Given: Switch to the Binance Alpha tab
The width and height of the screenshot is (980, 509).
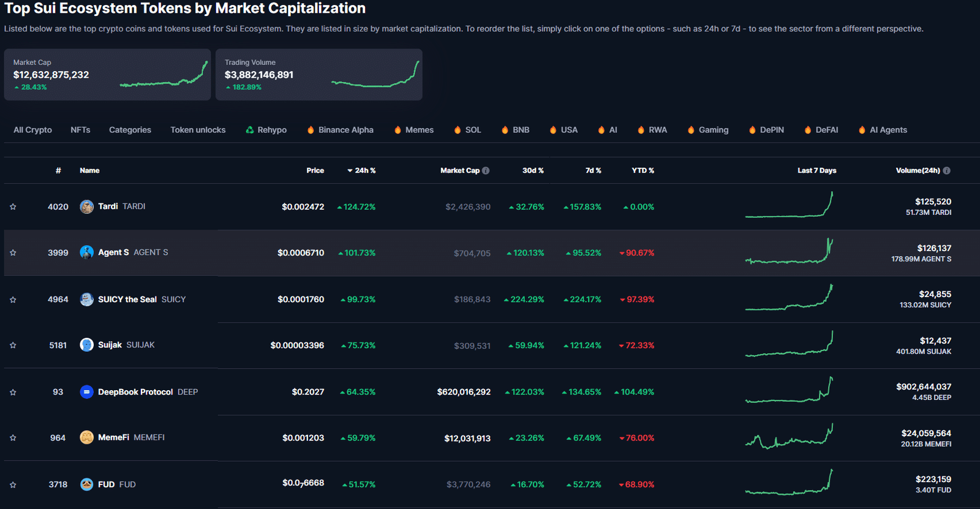Looking at the screenshot, I should tap(345, 130).
